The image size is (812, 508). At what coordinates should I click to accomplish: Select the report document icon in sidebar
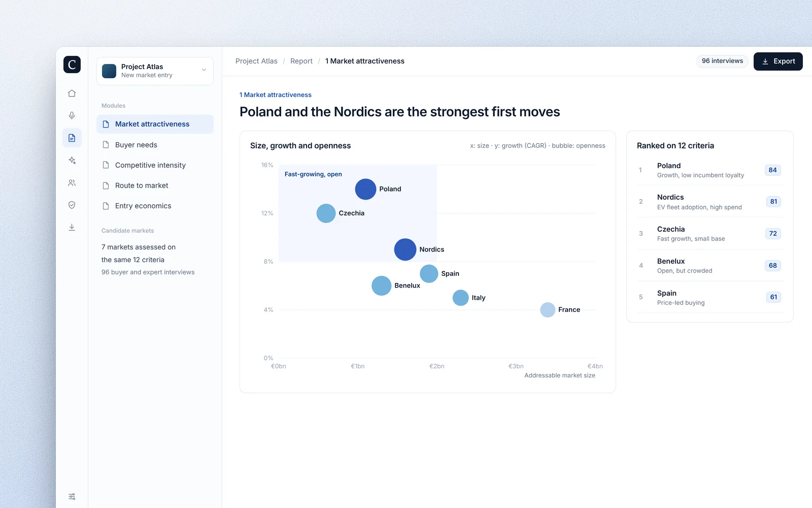coord(72,138)
